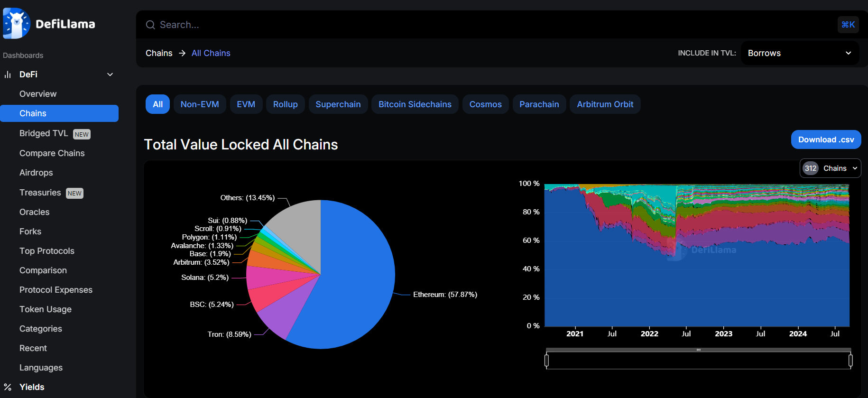Select the EVM filter tab
868x398 pixels.
pos(246,104)
